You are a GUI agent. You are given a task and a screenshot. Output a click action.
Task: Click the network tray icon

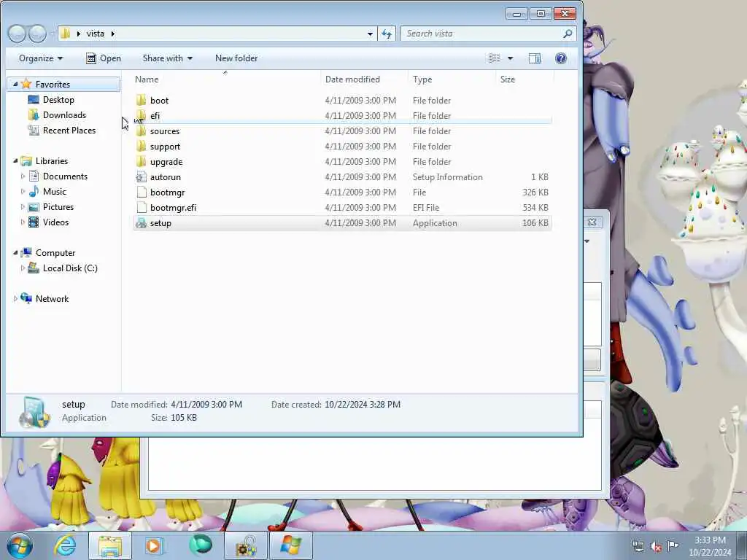point(638,546)
